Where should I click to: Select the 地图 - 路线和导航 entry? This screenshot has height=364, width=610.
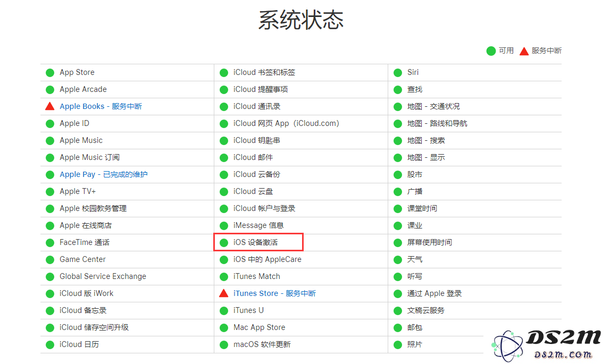(x=437, y=123)
